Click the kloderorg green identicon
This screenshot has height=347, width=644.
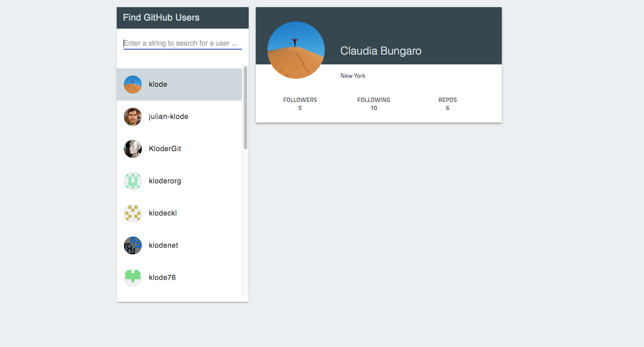[x=133, y=181]
